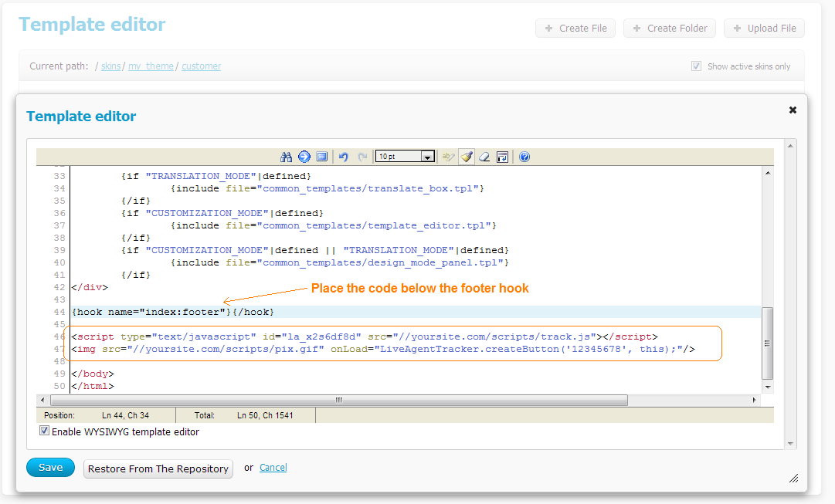Click the code line with index:footer hook
The height and width of the screenshot is (504, 835).
click(x=173, y=312)
